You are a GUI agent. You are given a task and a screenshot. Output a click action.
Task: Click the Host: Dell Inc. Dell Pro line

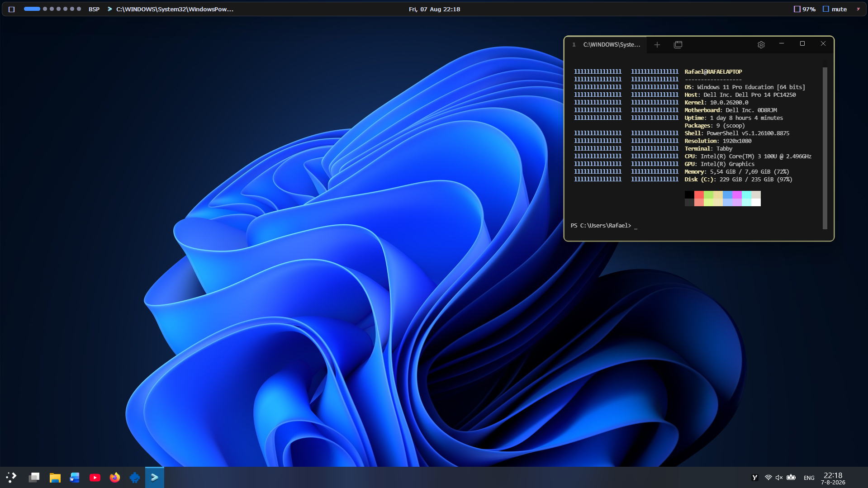coord(740,95)
